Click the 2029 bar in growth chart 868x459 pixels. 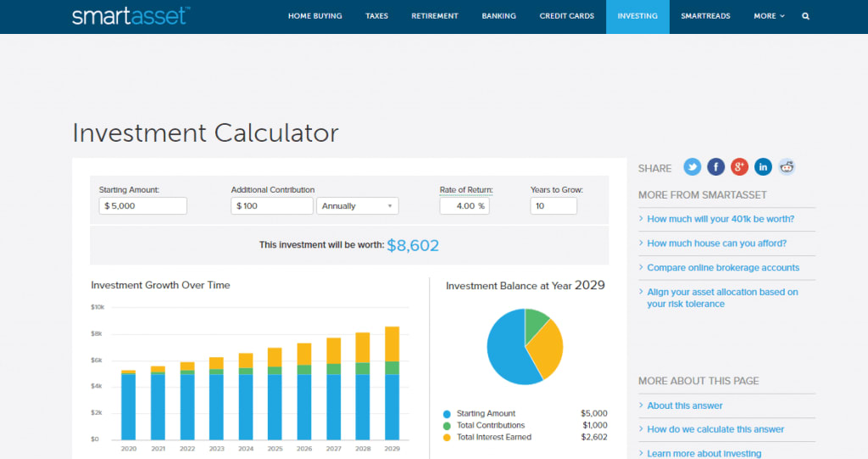[392, 383]
